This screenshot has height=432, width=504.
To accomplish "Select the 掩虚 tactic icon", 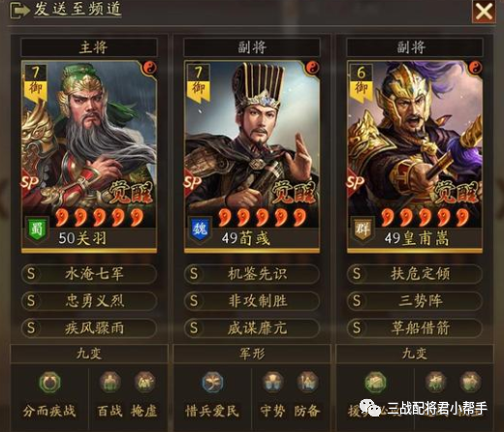I will [x=144, y=383].
